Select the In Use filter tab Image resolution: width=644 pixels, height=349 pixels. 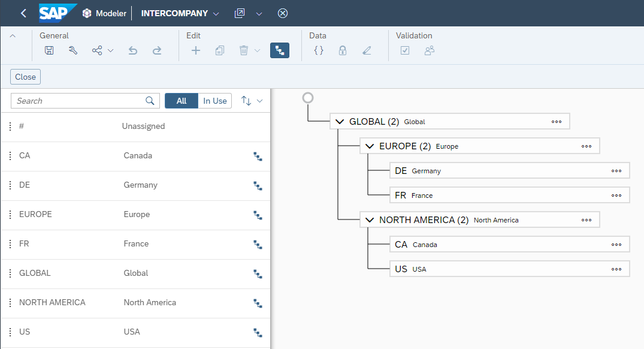point(215,101)
